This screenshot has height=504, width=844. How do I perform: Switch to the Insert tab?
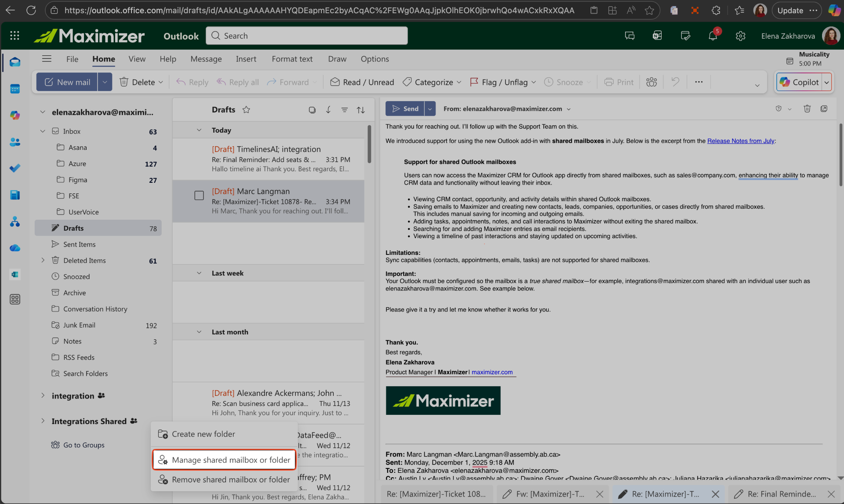pyautogui.click(x=246, y=59)
